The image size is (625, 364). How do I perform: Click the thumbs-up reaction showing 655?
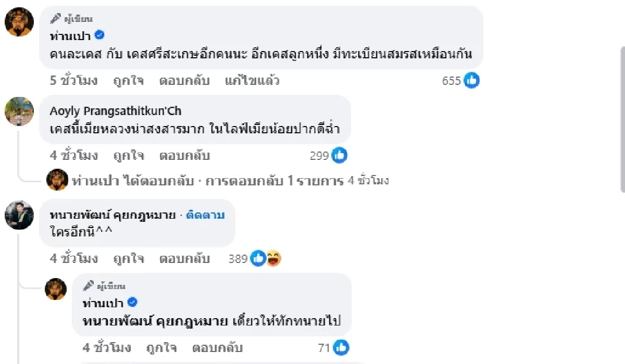pyautogui.click(x=473, y=81)
